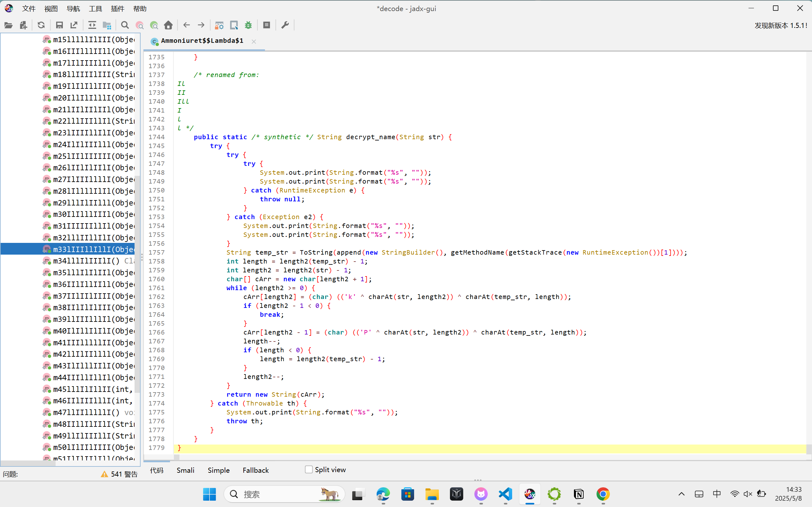Reload files with the refresh icon

click(41, 25)
